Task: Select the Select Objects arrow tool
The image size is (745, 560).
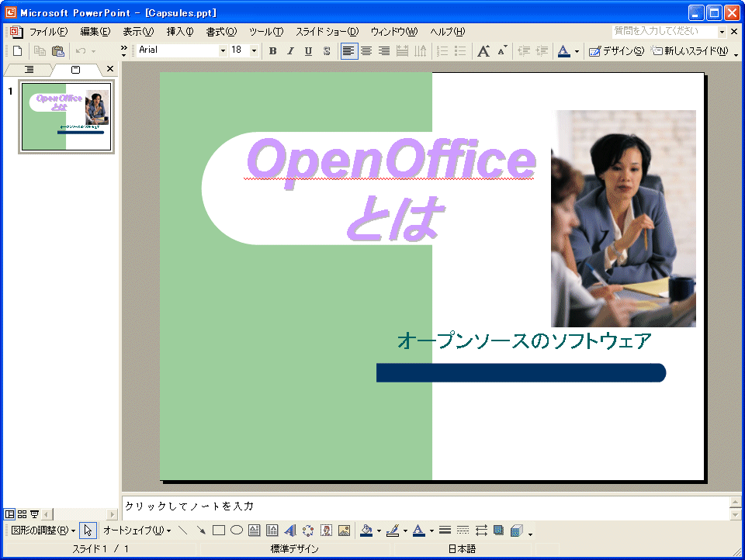Action: click(x=88, y=530)
